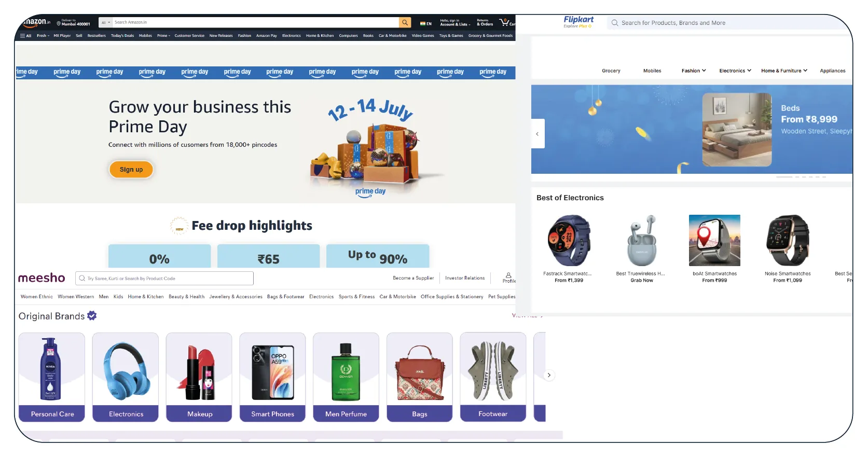This screenshot has width=868, height=457.
Task: Open the Smart Phones brand card
Action: click(x=272, y=377)
